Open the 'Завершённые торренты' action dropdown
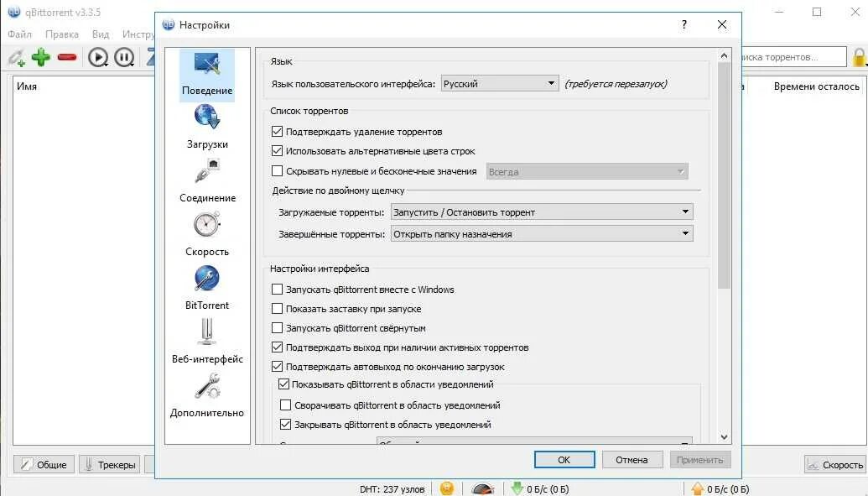This screenshot has height=496, width=868. (542, 234)
